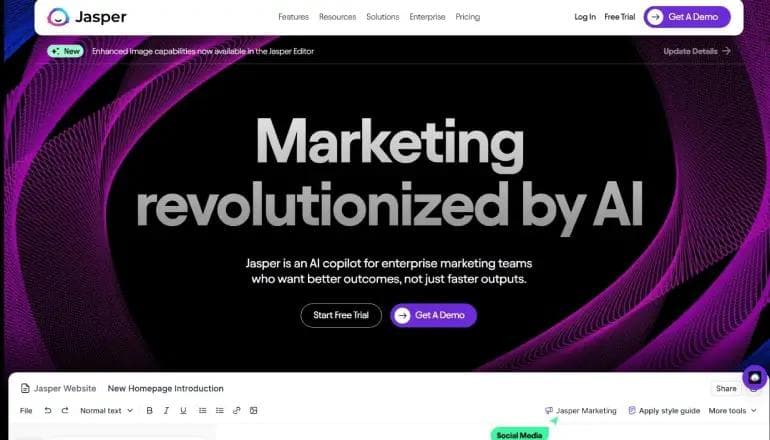Expand the More tools dropdown

732,411
